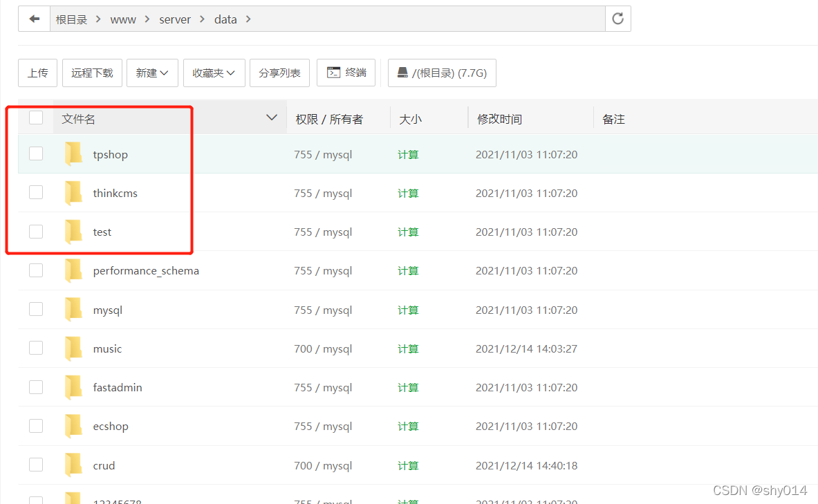Click the tpshop folder name

[111, 155]
